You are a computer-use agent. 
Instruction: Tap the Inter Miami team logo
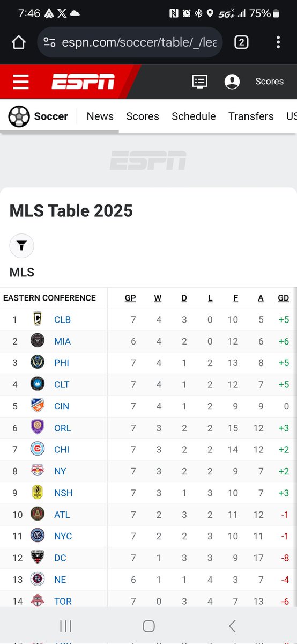pos(38,341)
